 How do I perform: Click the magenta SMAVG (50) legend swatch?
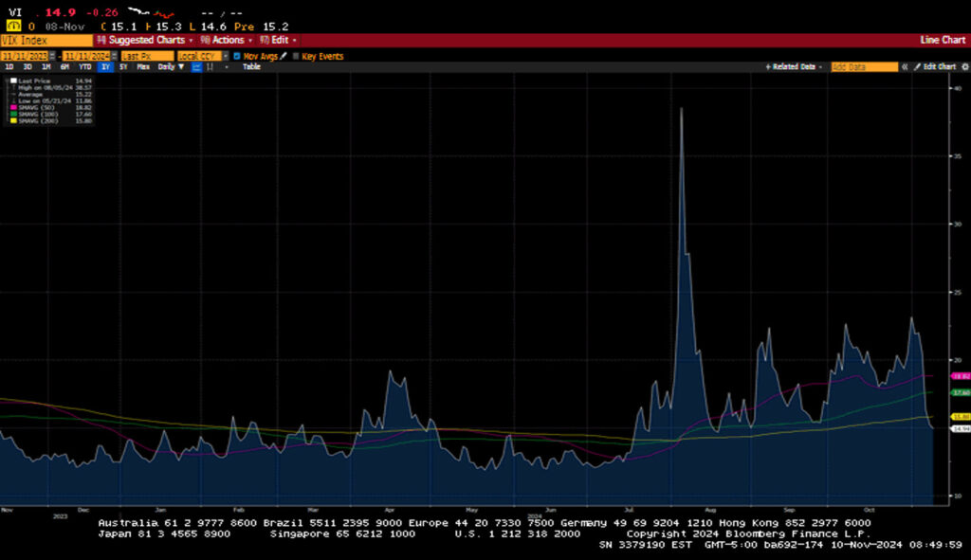coord(12,108)
